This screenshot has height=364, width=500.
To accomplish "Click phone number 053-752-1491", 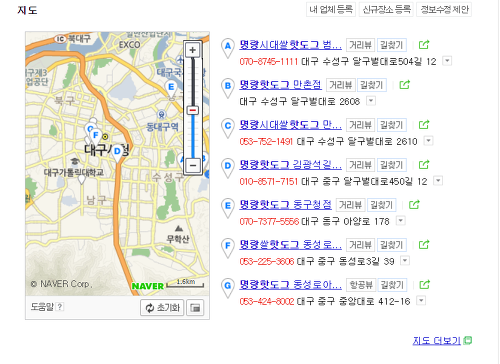I will (266, 141).
